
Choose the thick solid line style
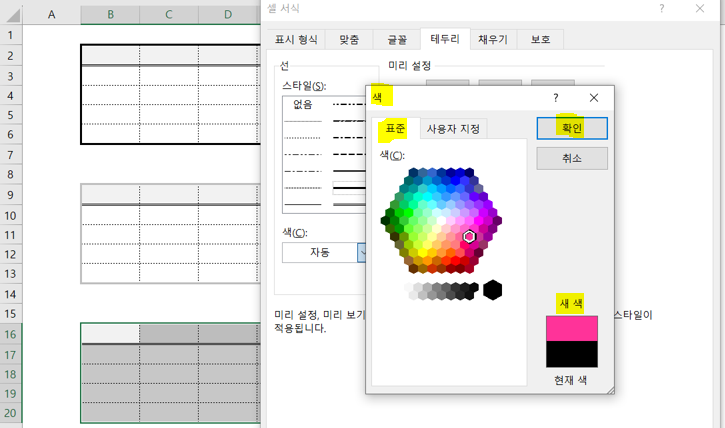pyautogui.click(x=350, y=188)
